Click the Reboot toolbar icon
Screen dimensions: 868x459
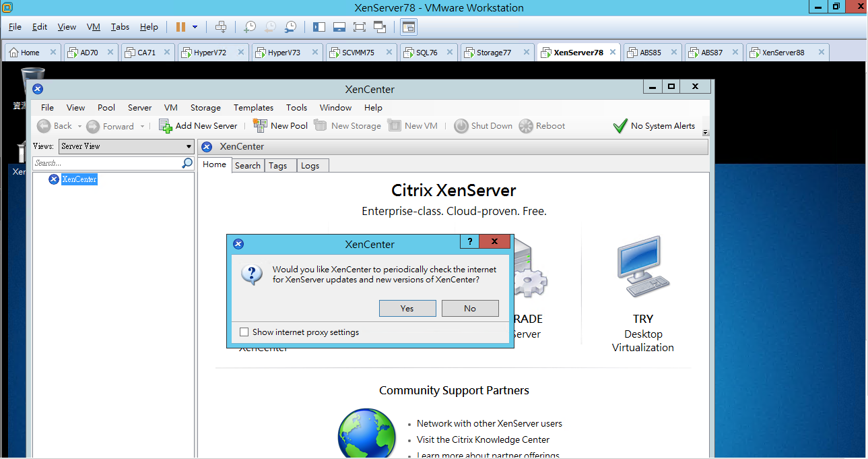pos(526,126)
